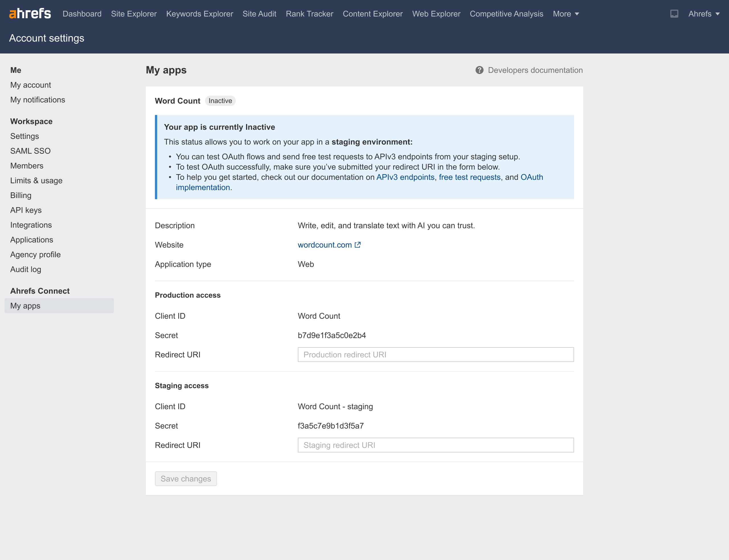Click the Save changes button
The width and height of the screenshot is (729, 560).
pos(186,478)
